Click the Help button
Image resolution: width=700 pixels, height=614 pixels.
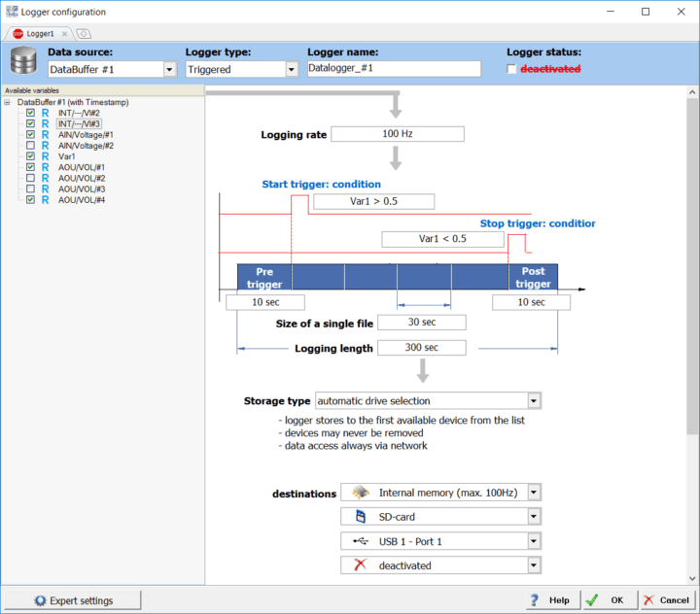[x=553, y=600]
